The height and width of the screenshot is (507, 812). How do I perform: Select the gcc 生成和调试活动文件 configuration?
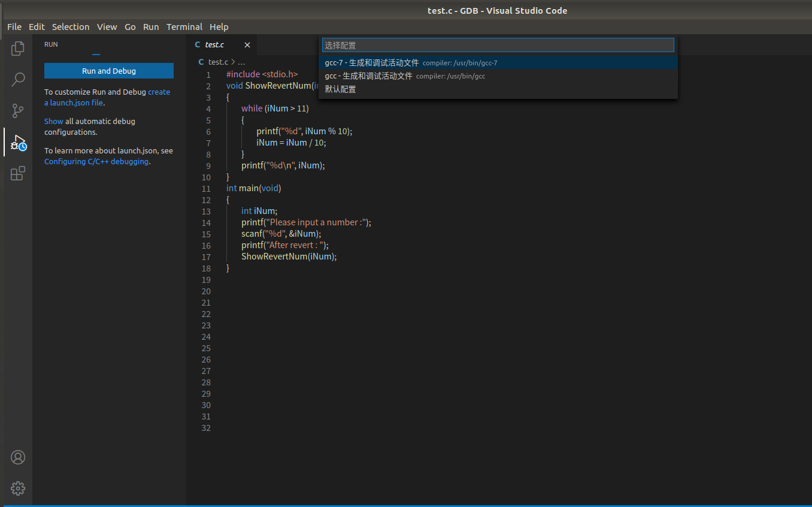tap(498, 76)
